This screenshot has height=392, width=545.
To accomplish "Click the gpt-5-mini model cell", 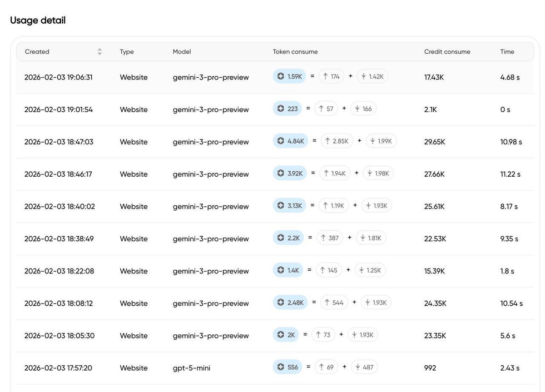I will click(191, 368).
